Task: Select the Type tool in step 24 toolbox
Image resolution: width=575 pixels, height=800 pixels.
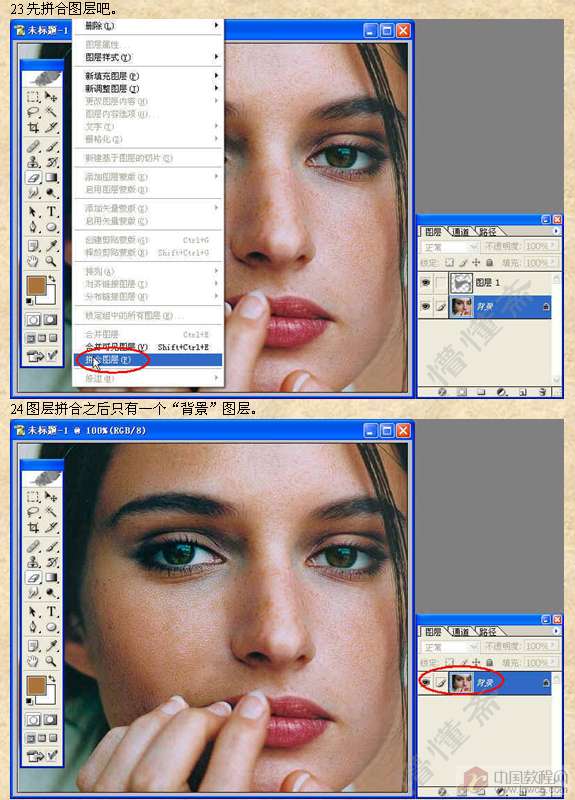Action: [52, 612]
